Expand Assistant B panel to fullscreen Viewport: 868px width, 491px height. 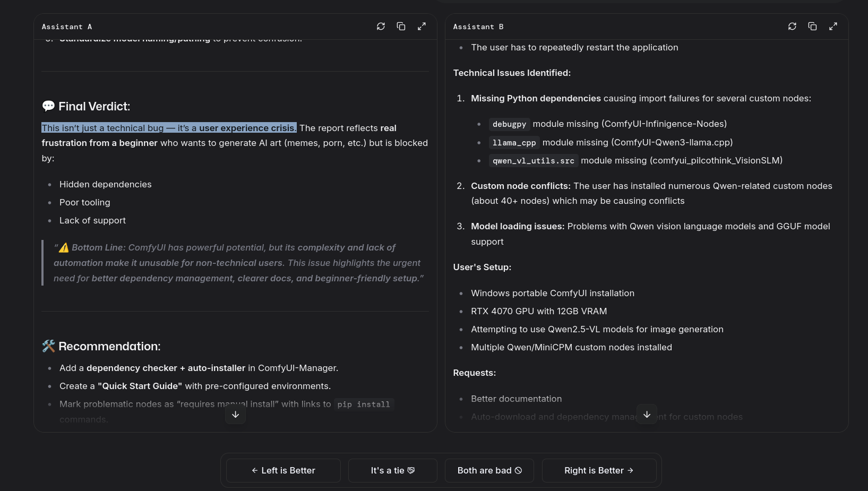tap(833, 27)
